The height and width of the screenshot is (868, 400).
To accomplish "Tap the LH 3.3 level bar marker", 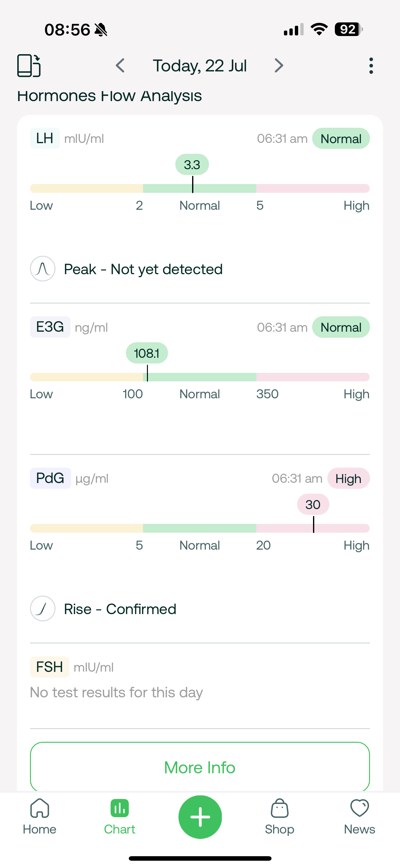I will coord(193,185).
